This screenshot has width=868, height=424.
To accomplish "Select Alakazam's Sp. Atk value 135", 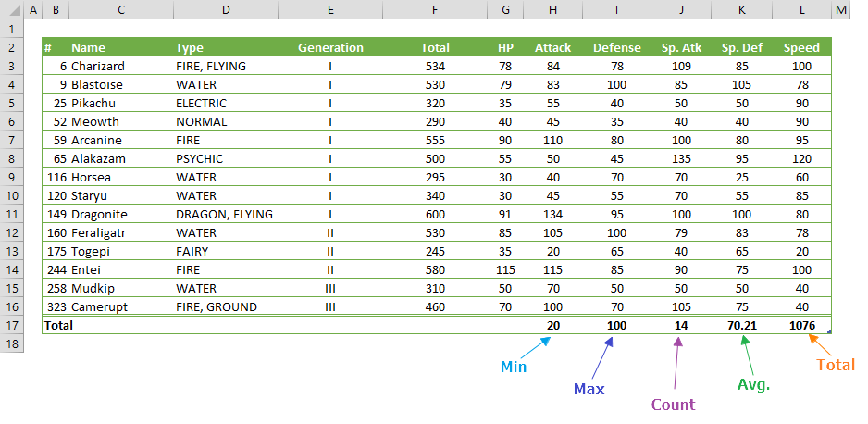I will pyautogui.click(x=681, y=159).
